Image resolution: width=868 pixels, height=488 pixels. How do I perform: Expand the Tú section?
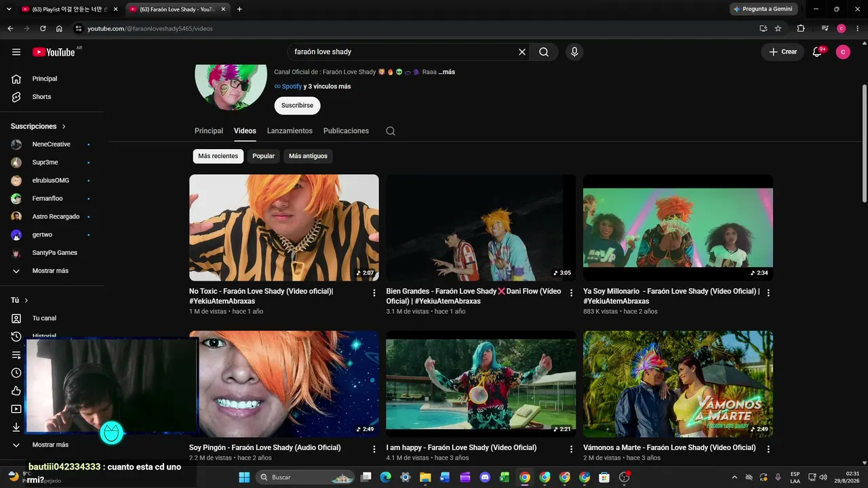[x=20, y=300]
